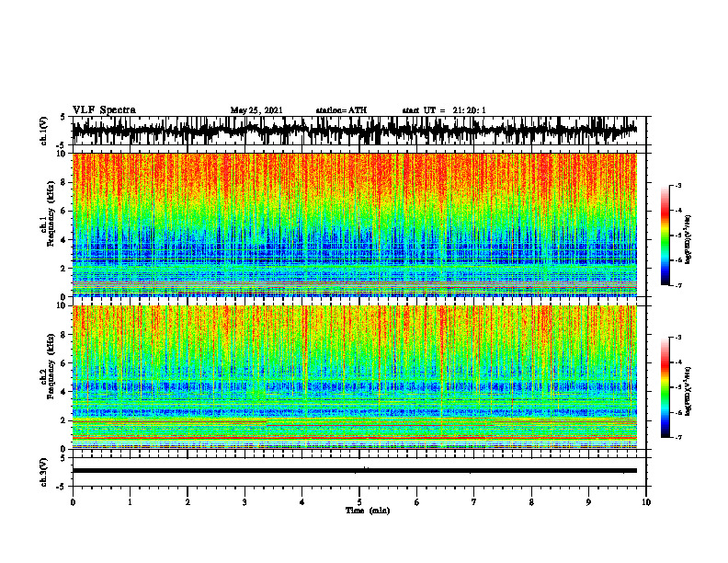Click the "ch.1(V)" waveform axis label
This screenshot has height=563, width=728.
tap(43, 131)
